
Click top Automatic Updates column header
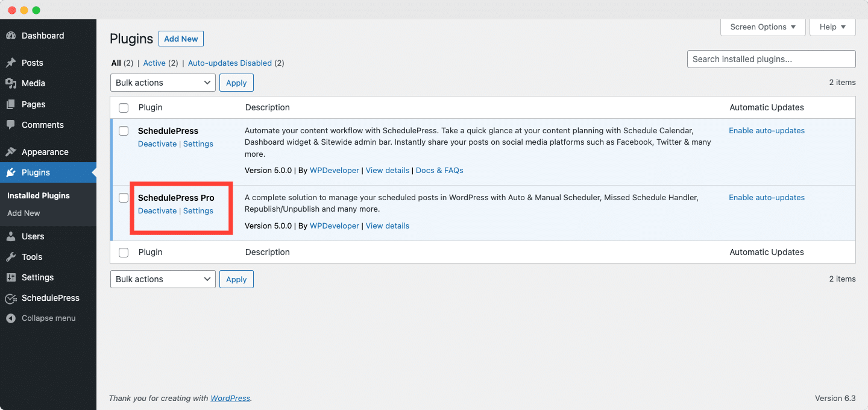(767, 107)
